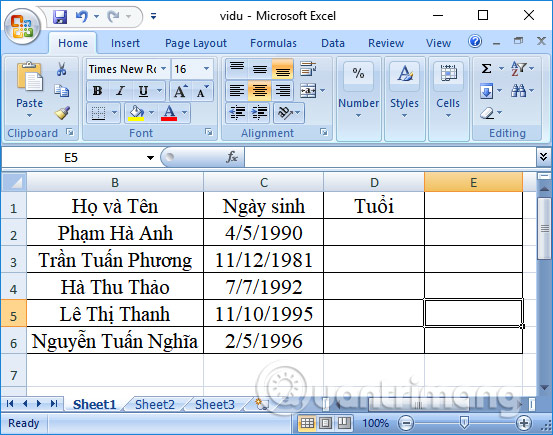Undo the last action

(82, 17)
